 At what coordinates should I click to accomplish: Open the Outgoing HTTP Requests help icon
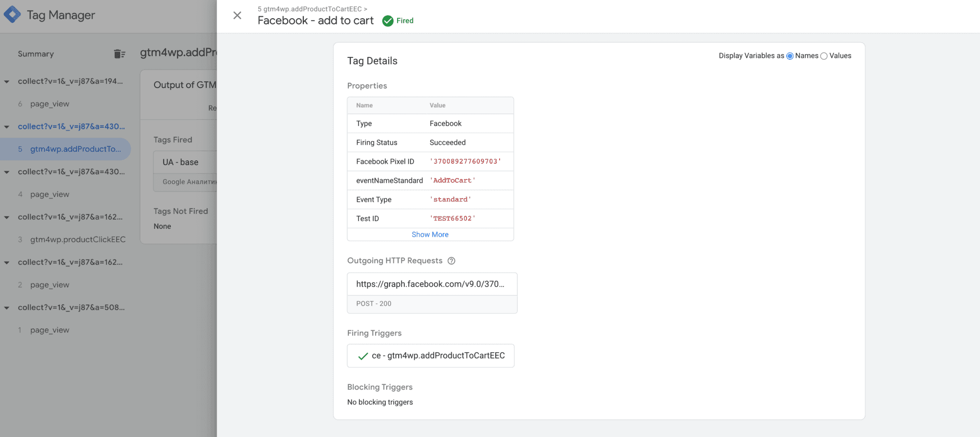click(x=452, y=261)
